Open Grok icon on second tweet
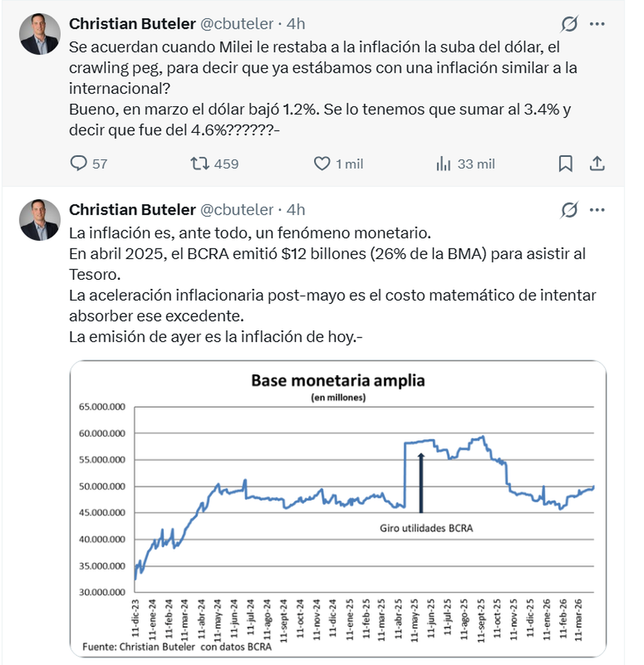This screenshot has width=644, height=665. pyautogui.click(x=569, y=210)
